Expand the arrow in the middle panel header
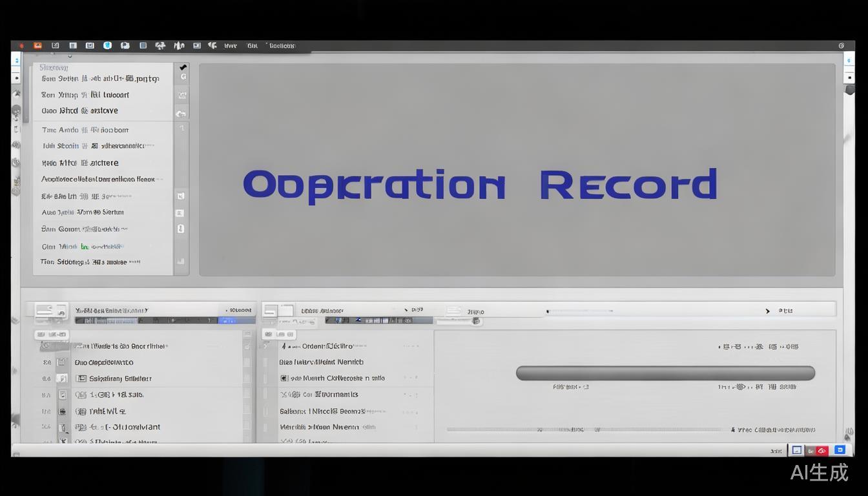 click(406, 310)
